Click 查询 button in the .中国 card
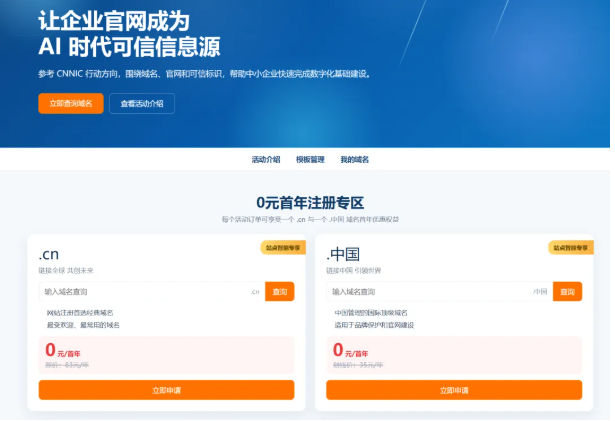This screenshot has width=615, height=421. point(567,292)
